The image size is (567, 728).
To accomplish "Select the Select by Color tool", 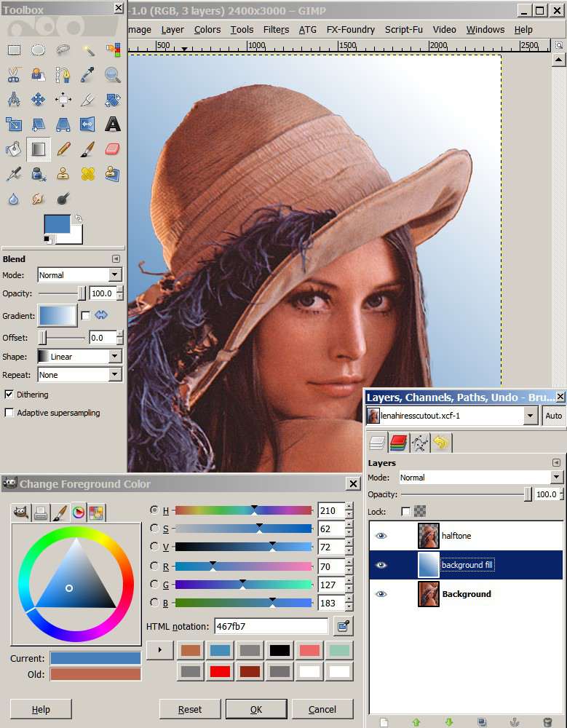I will (112, 50).
